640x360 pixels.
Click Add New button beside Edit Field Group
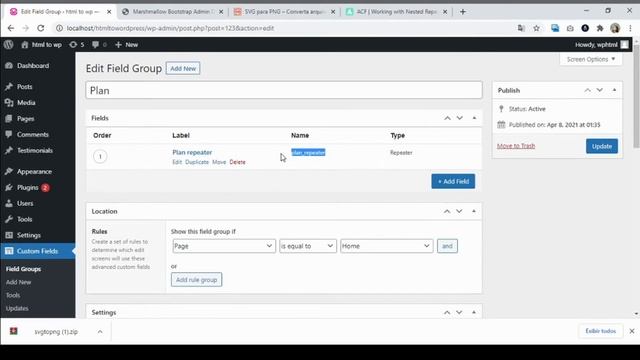[183, 69]
